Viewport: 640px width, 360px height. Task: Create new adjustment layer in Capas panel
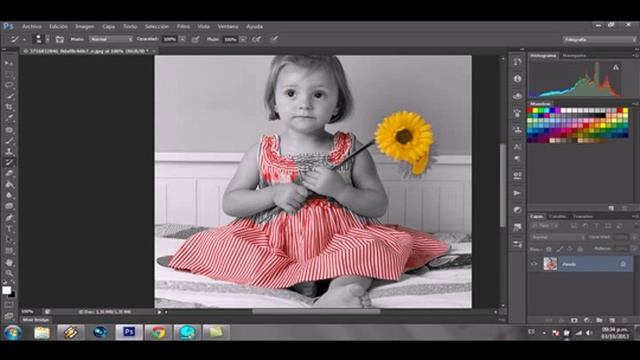[587, 320]
